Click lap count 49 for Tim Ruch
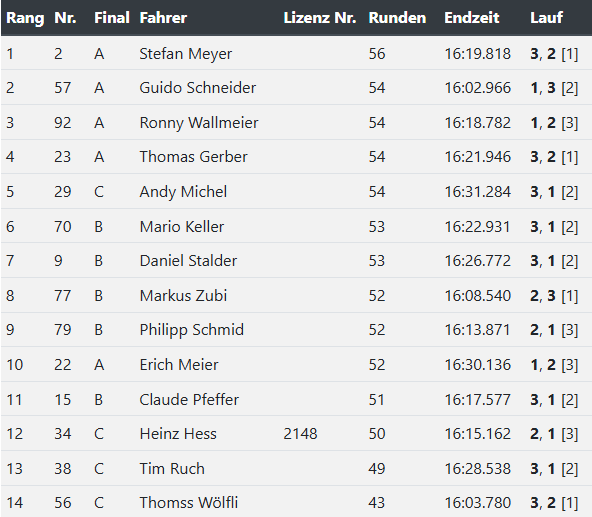 [x=377, y=469]
